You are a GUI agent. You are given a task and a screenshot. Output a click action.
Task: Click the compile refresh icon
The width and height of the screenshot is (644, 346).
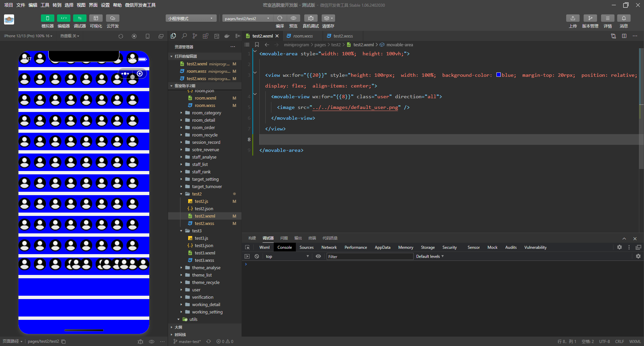[280, 18]
